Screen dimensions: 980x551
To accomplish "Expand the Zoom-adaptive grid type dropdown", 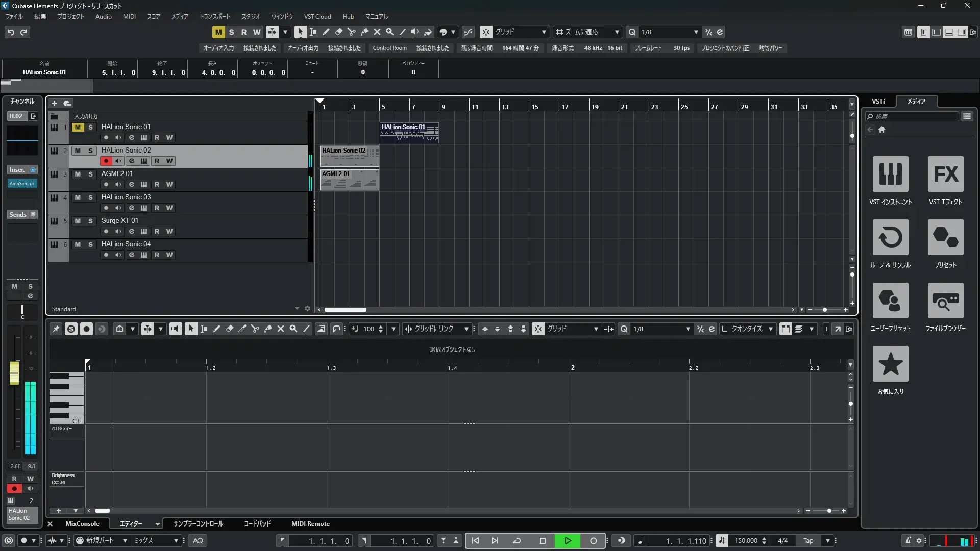I will [x=617, y=32].
